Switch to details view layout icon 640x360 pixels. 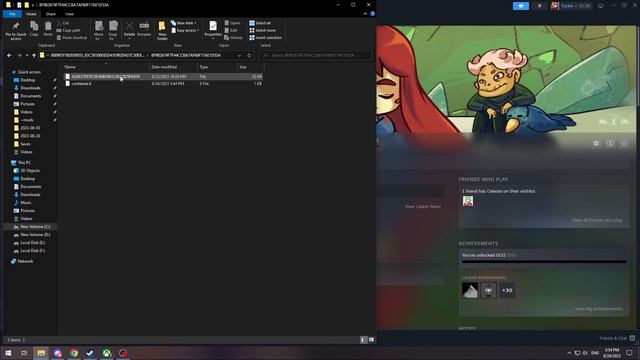[x=363, y=340]
